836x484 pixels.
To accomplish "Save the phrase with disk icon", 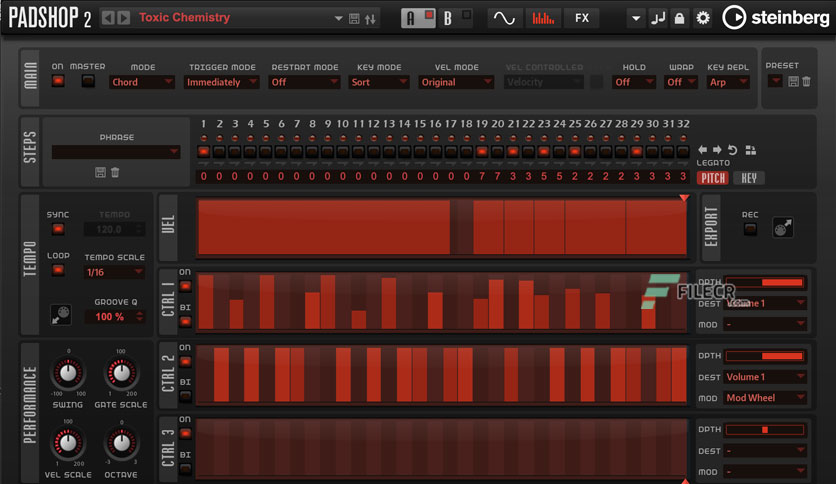I will point(100,172).
